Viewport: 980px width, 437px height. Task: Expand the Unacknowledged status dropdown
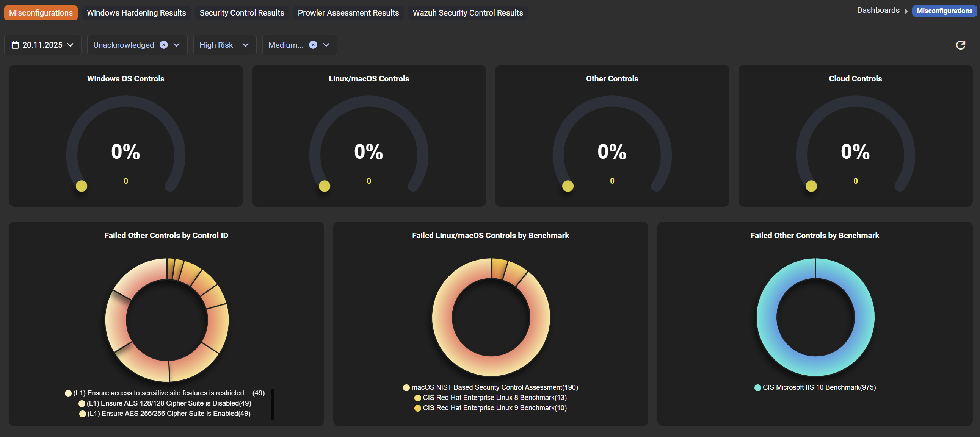tap(177, 45)
